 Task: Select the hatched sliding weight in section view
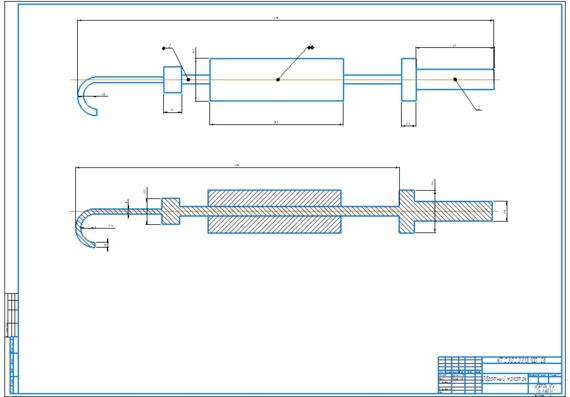coord(274,211)
